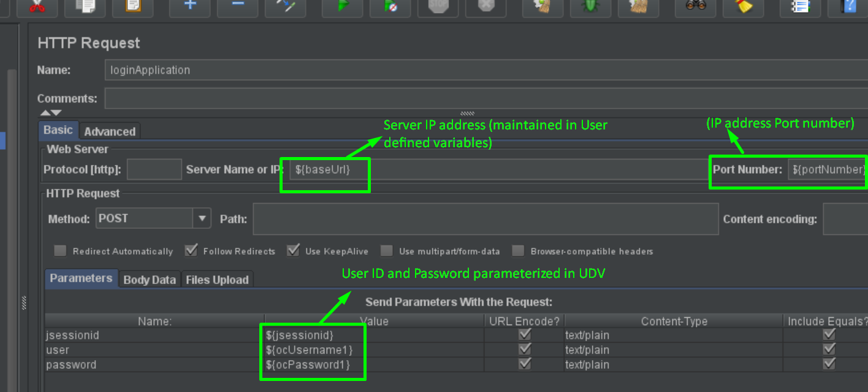Viewport: 868px width, 392px height.
Task: Toggle Follow Redirects checkbox
Action: (191, 250)
